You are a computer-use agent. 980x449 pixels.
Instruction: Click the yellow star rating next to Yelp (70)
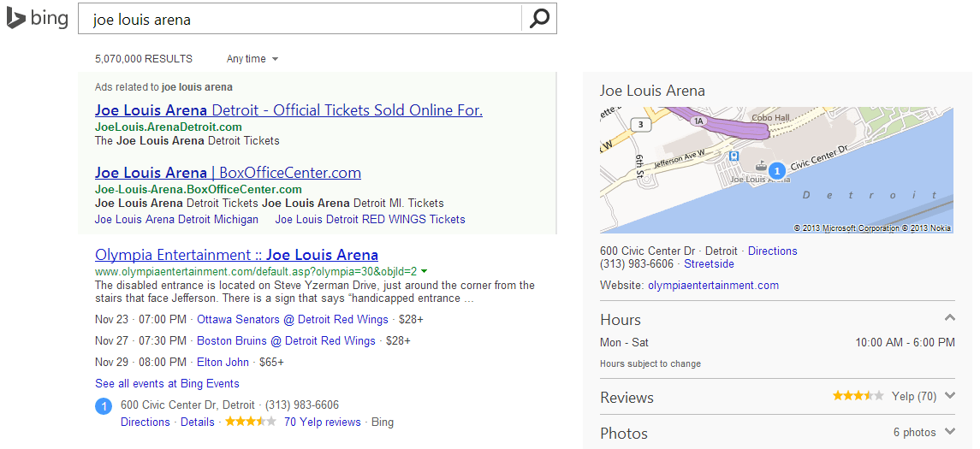click(x=858, y=396)
